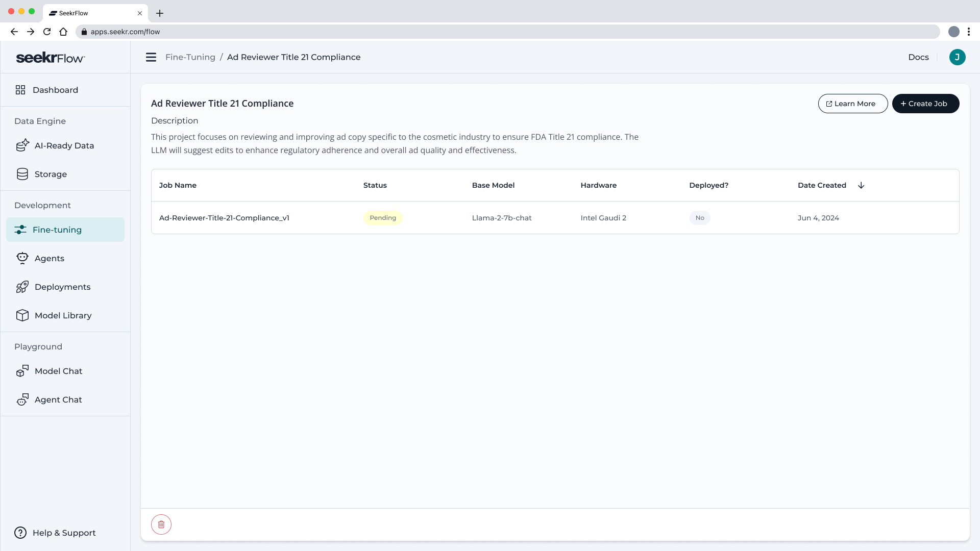Click the Create Job button
Image resolution: width=980 pixels, height=551 pixels.
(925, 104)
